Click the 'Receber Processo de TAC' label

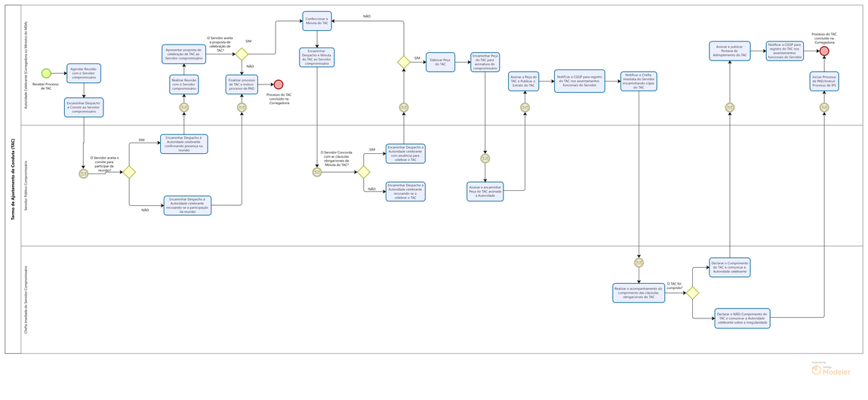46,86
